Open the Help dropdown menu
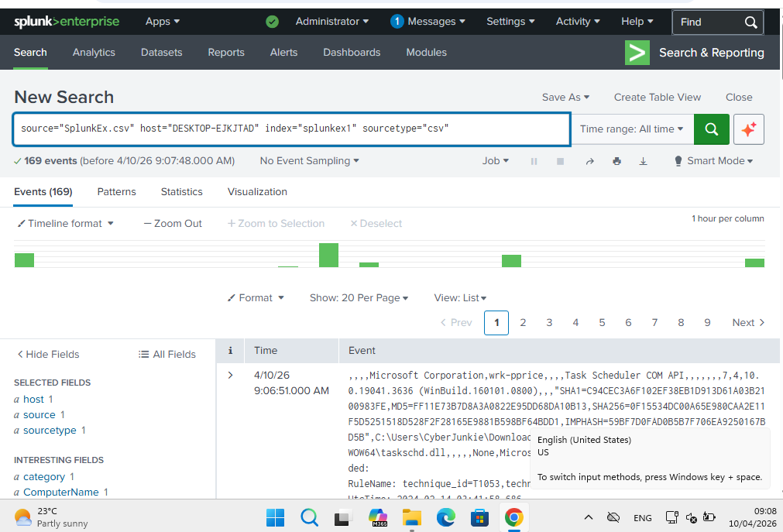Image resolution: width=783 pixels, height=532 pixels. click(637, 22)
